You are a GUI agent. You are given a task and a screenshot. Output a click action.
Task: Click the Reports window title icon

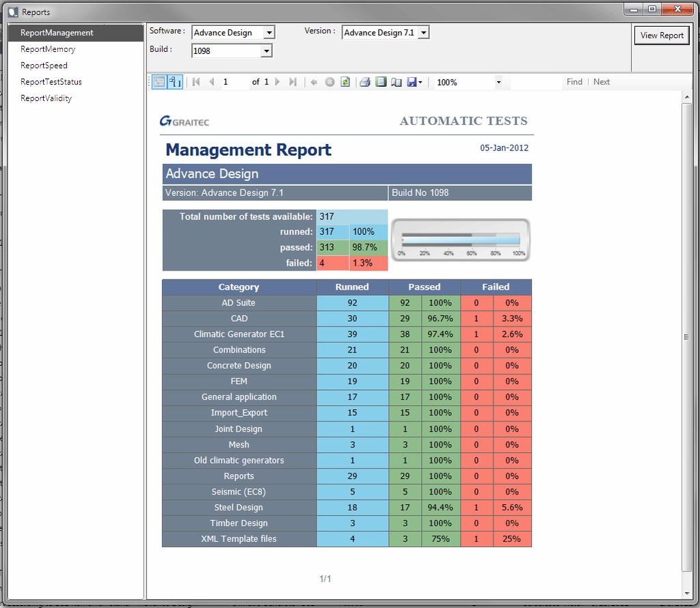[14, 12]
